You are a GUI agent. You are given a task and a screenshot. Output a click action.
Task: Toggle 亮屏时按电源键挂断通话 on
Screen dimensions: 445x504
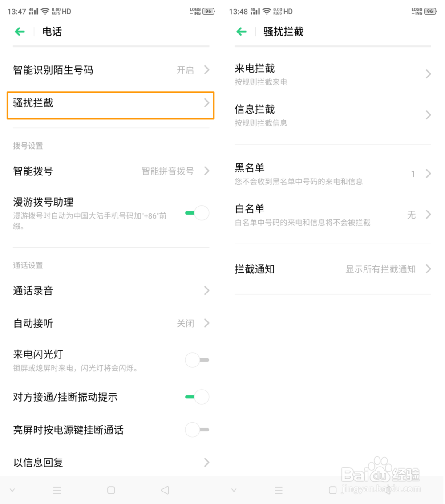(x=197, y=430)
